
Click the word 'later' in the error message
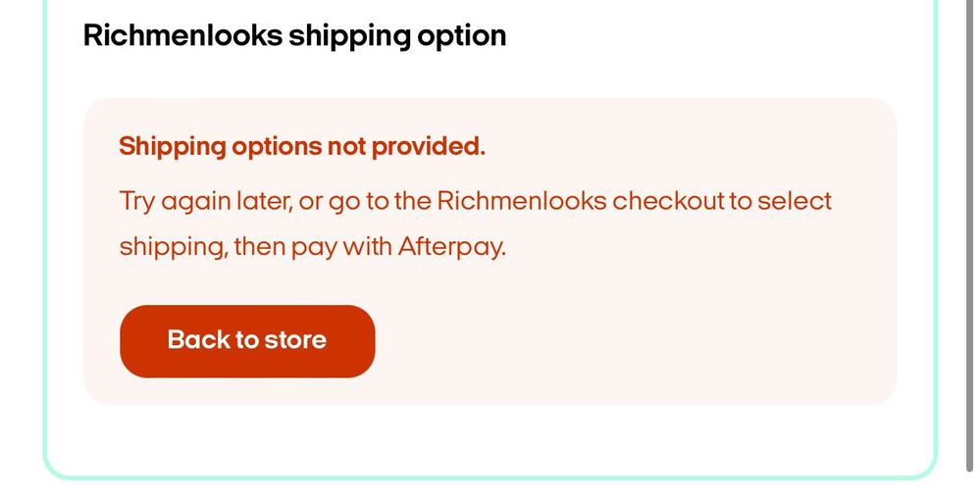coord(263,201)
